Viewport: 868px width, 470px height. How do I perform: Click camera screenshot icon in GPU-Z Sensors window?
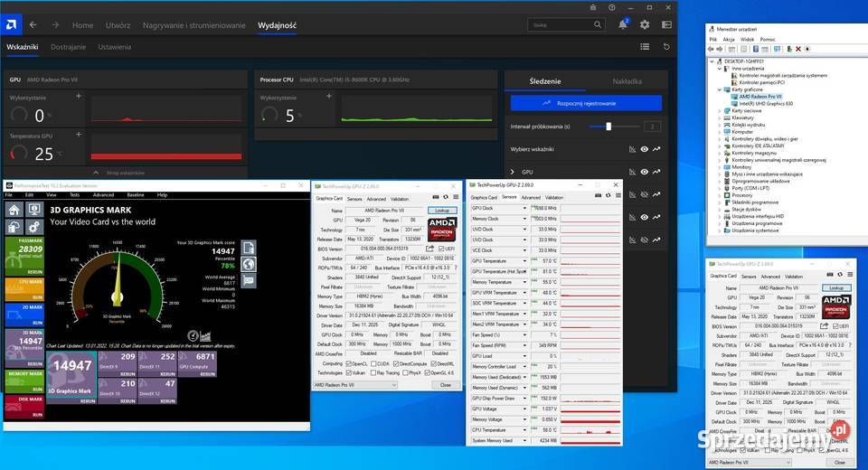[x=598, y=195]
